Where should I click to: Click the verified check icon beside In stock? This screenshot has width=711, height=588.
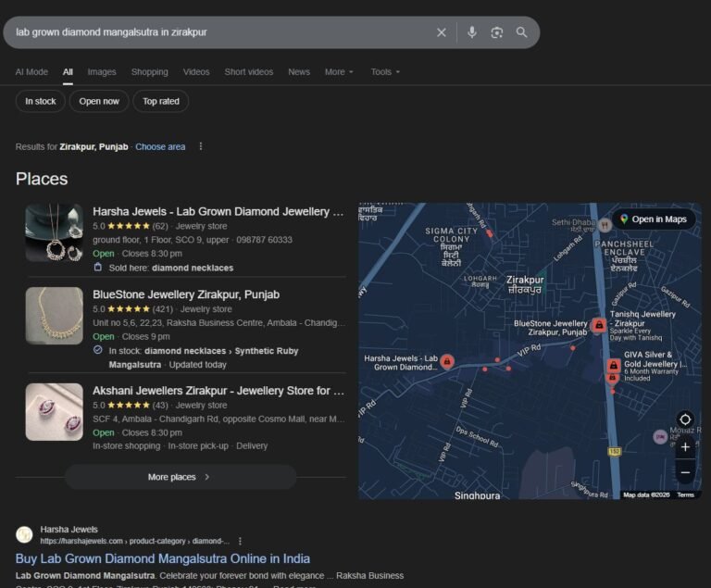tap(97, 350)
